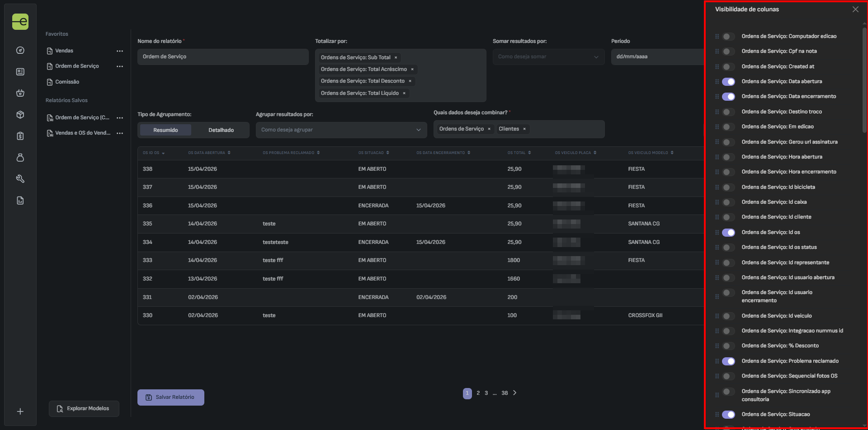Image resolution: width=868 pixels, height=430 pixels.
Task: Click the shopping basket sidebar icon
Action: click(20, 93)
